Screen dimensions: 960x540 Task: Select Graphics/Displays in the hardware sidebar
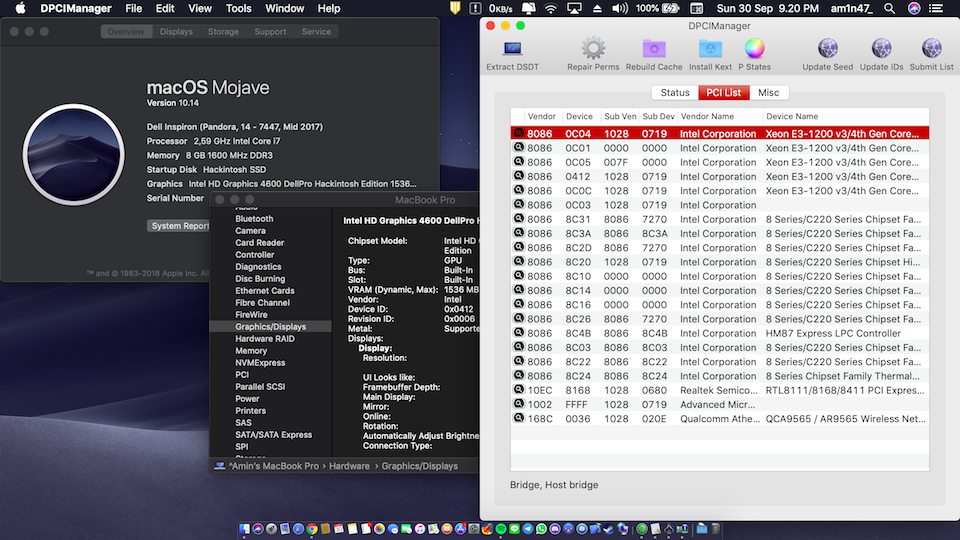point(270,327)
